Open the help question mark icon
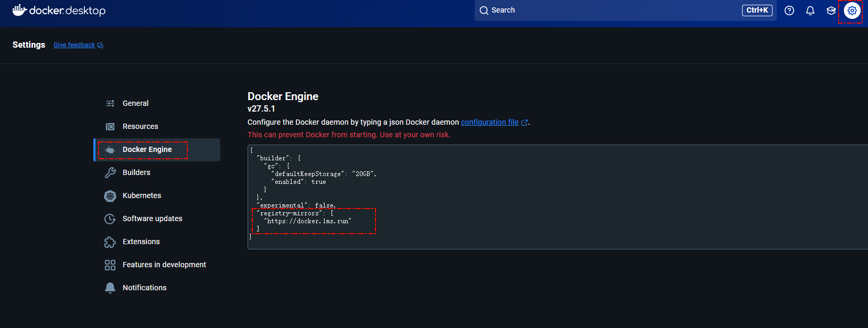The image size is (868, 328). [789, 10]
